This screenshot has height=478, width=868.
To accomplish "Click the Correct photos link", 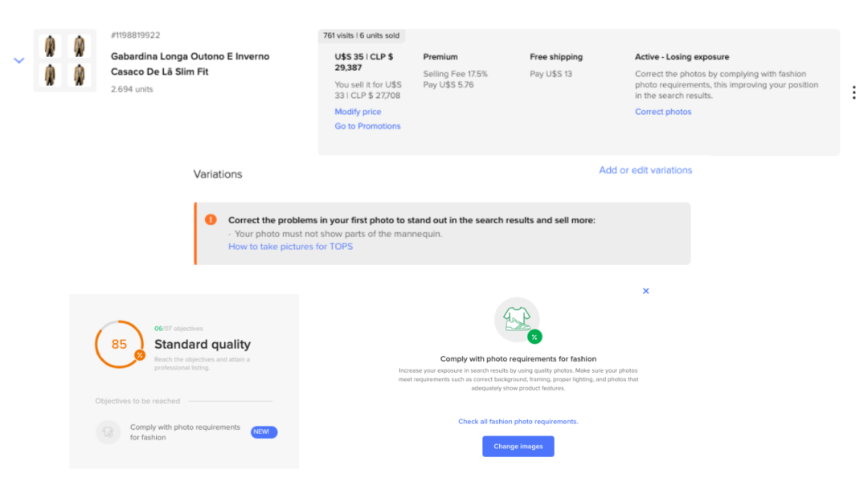I will pos(663,112).
